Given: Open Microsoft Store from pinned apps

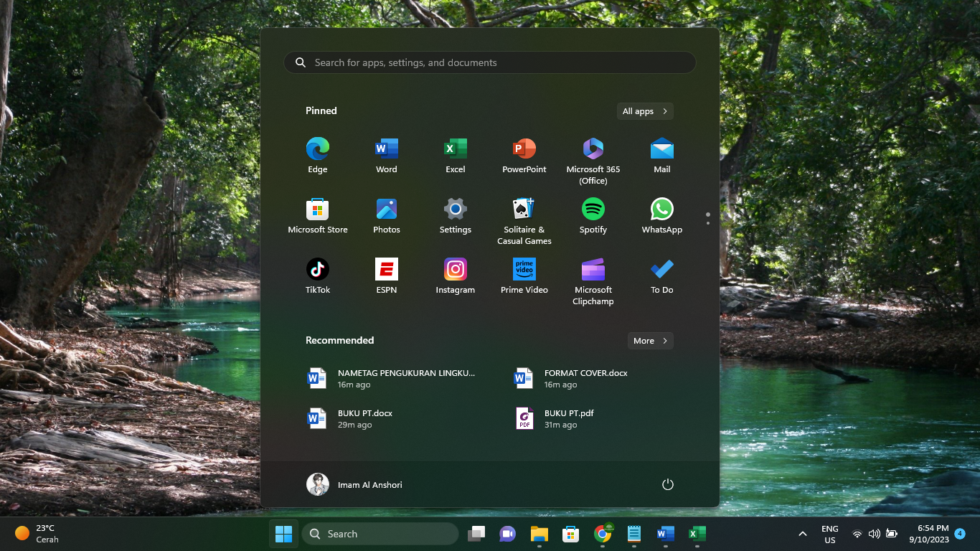Looking at the screenshot, I should click(318, 216).
